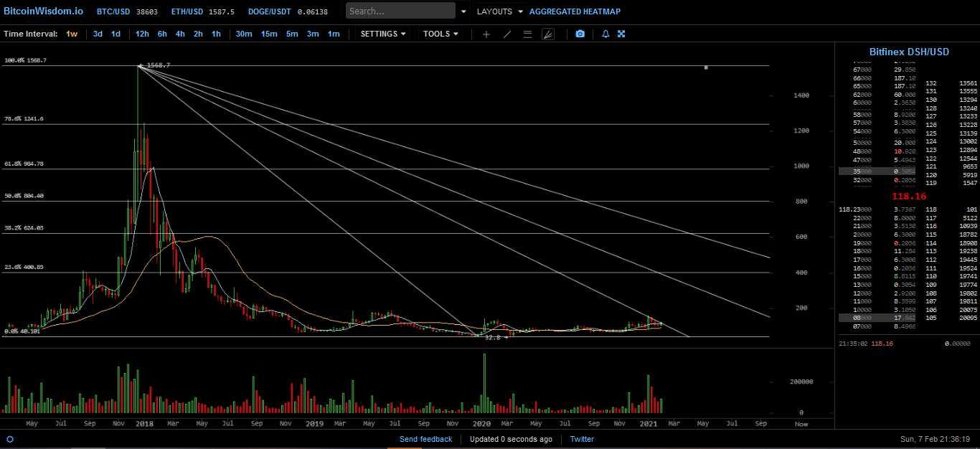Select the 4h time interval

(180, 34)
